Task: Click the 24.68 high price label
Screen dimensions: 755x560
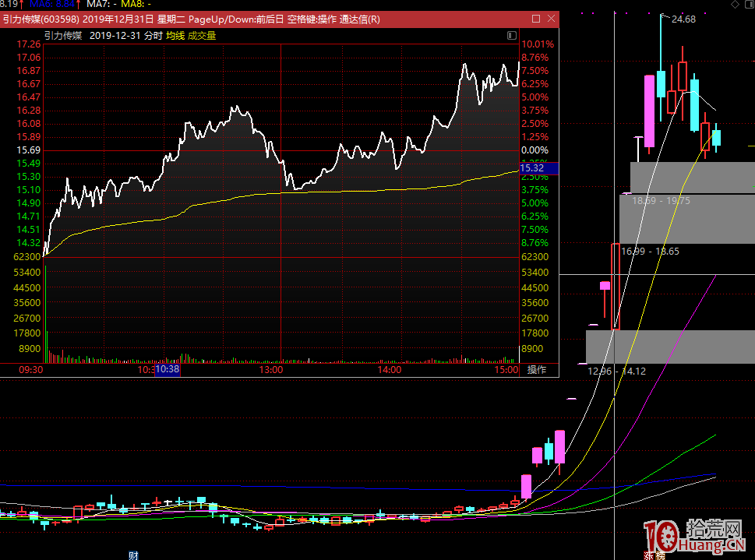Action: [x=683, y=19]
